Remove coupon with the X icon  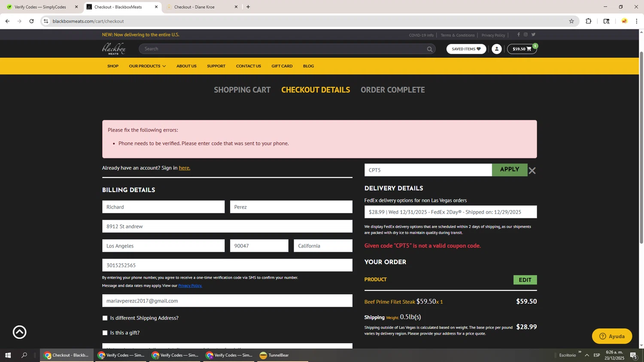[532, 171]
